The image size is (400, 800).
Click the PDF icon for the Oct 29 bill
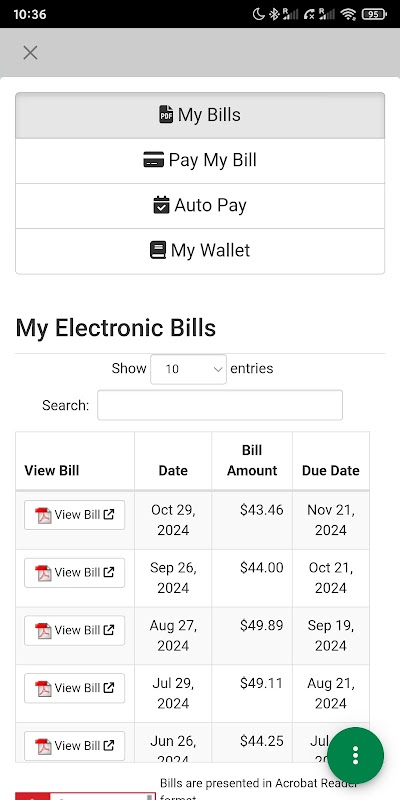coord(43,515)
